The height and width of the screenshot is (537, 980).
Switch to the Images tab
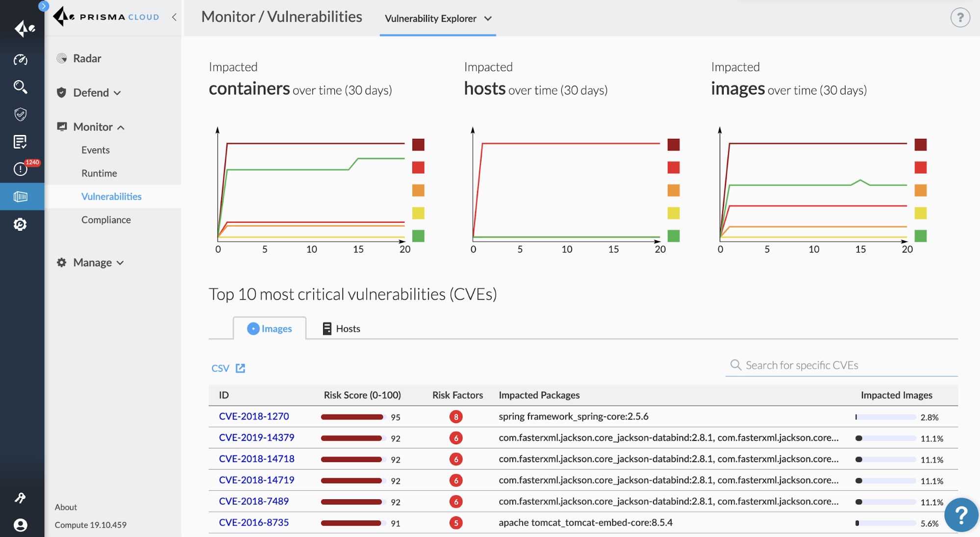[x=270, y=328]
